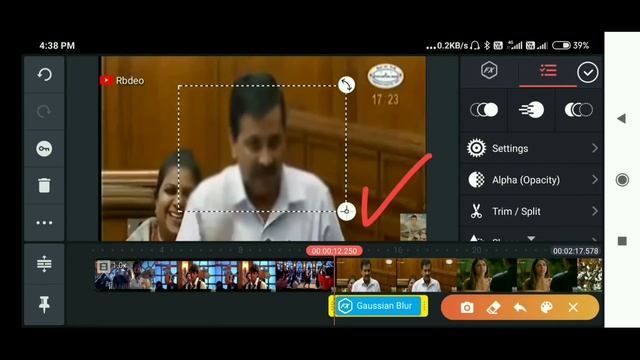Tap the greyed redo arrow icon
This screenshot has height=360, width=640.
[x=44, y=111]
